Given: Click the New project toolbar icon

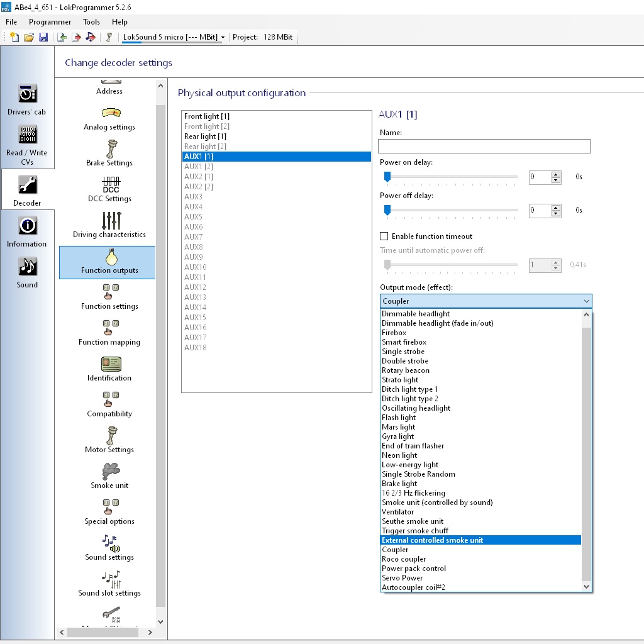Looking at the screenshot, I should click(x=14, y=37).
